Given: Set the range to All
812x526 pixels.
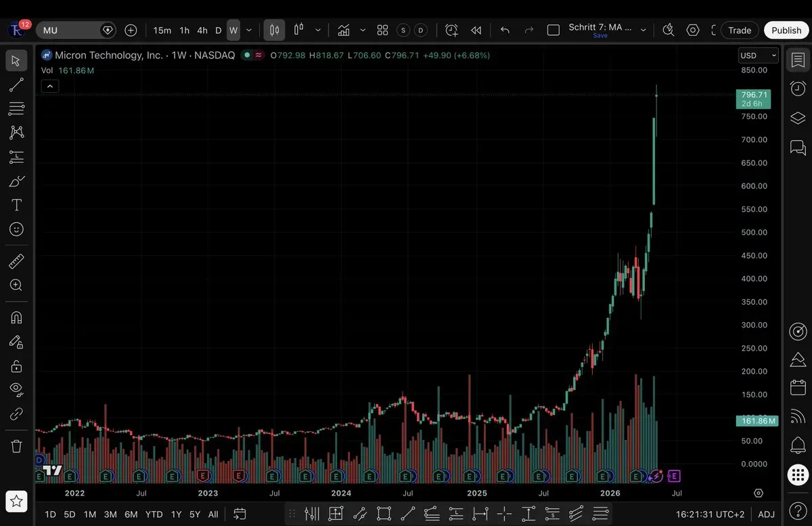Looking at the screenshot, I should 213,514.
